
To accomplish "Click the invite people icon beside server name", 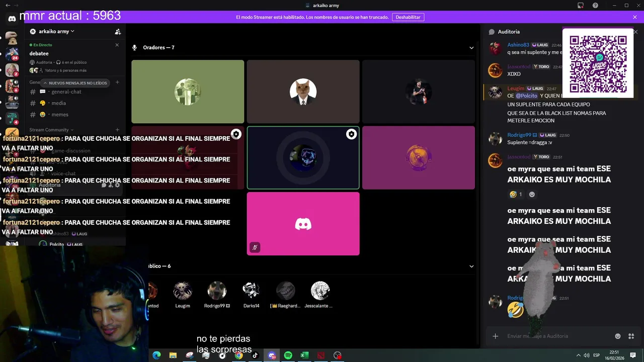I will pyautogui.click(x=118, y=32).
